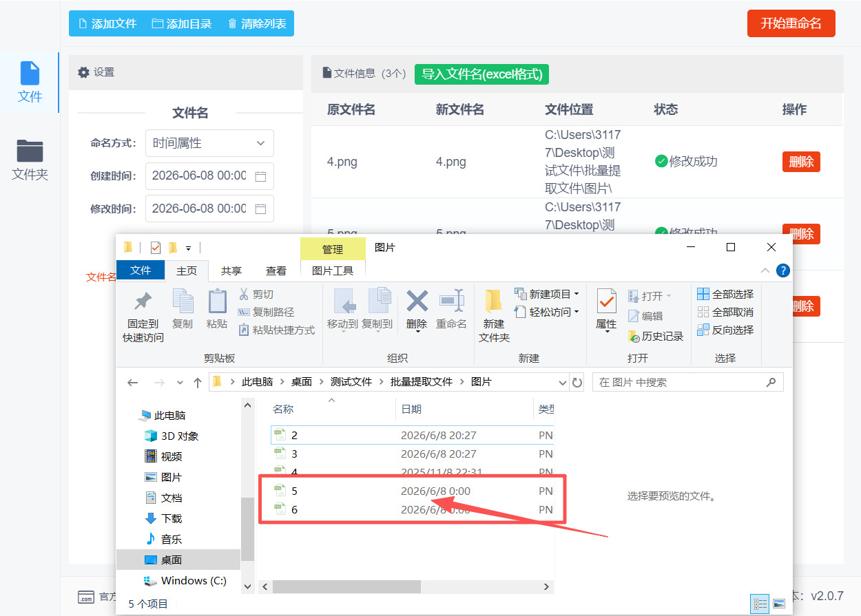The width and height of the screenshot is (861, 616).
Task: Expand the address bar history dropdown
Action: (562, 382)
